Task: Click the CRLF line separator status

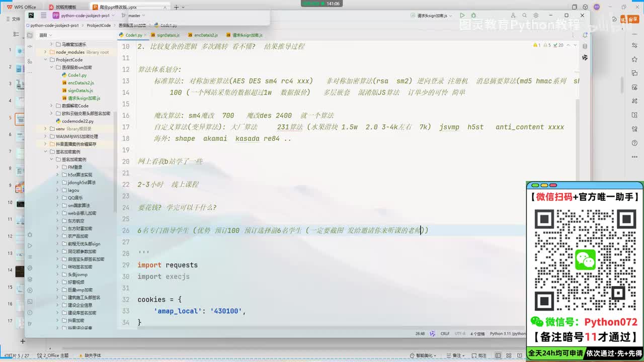Action: 445,333
